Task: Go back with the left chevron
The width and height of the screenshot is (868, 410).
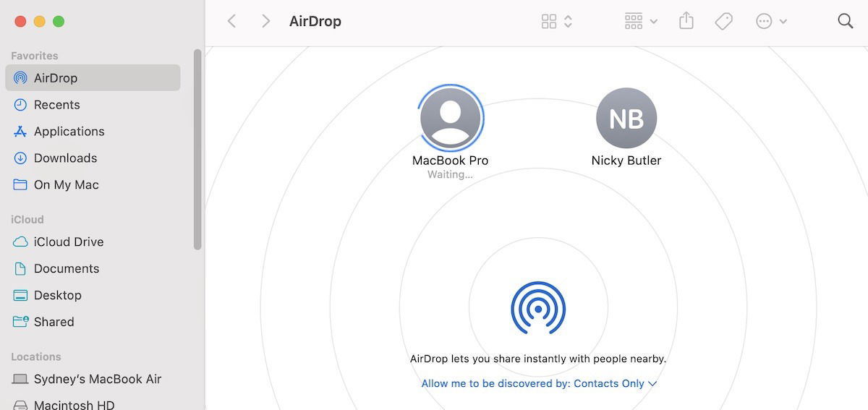Action: click(x=231, y=21)
